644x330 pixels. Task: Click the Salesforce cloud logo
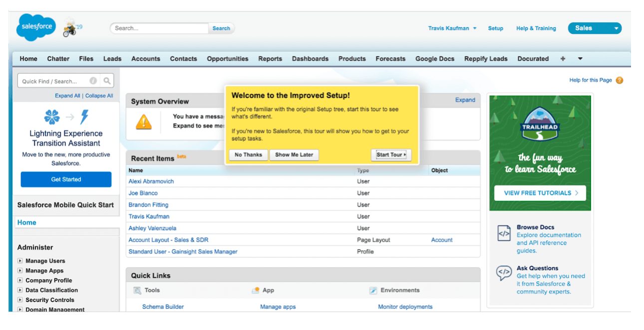tap(36, 27)
